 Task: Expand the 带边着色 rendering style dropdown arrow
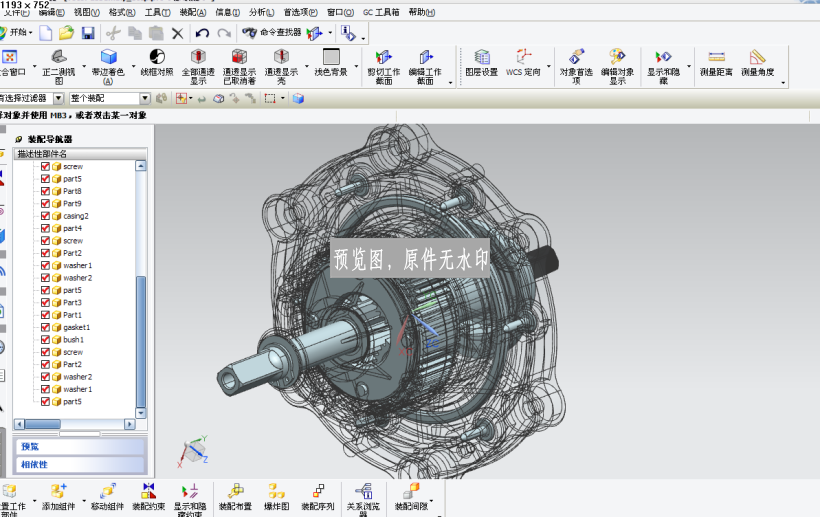point(134,67)
